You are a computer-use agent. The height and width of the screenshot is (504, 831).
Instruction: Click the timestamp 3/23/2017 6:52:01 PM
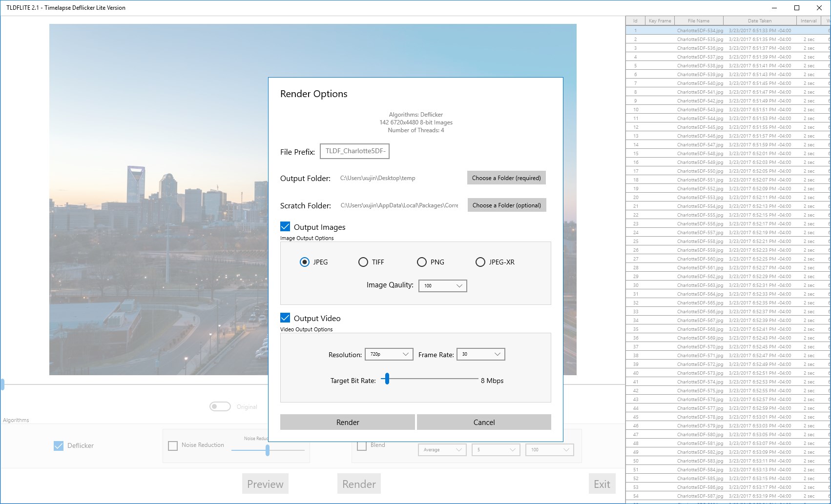click(x=760, y=153)
